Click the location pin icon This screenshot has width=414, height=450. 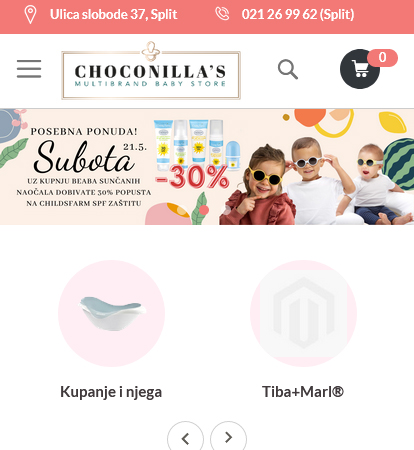tap(30, 15)
